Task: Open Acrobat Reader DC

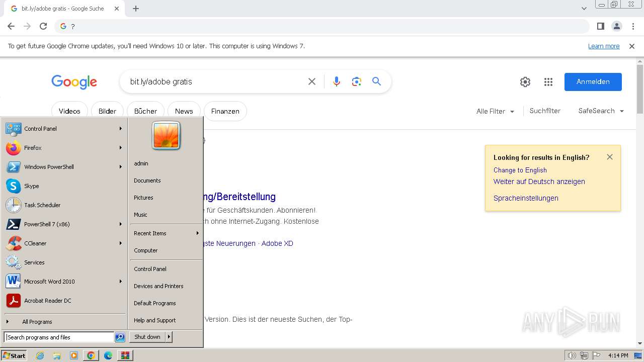Action: point(64,301)
